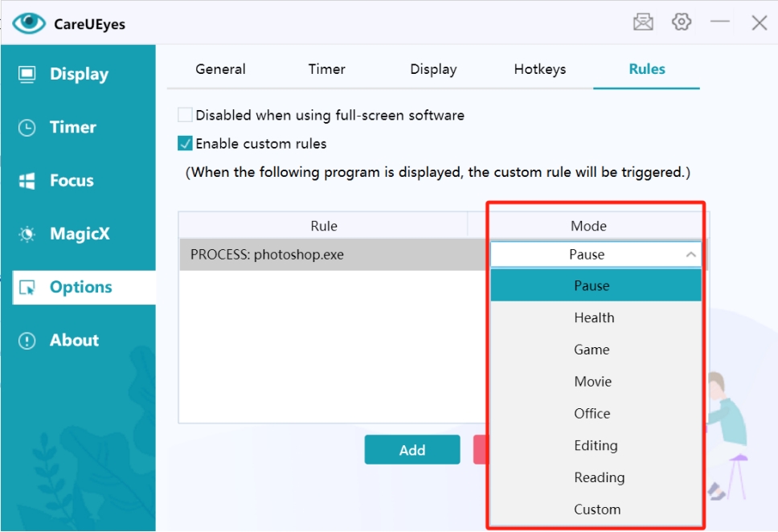Select the PROCESS: photoshop.exe rule row
Screen dimensions: 778x532
click(321, 255)
